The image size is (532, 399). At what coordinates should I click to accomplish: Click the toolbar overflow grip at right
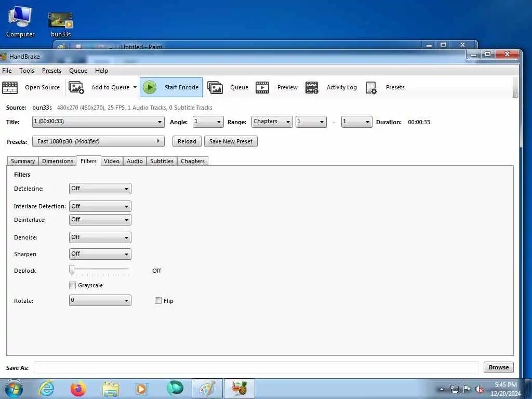(515, 87)
